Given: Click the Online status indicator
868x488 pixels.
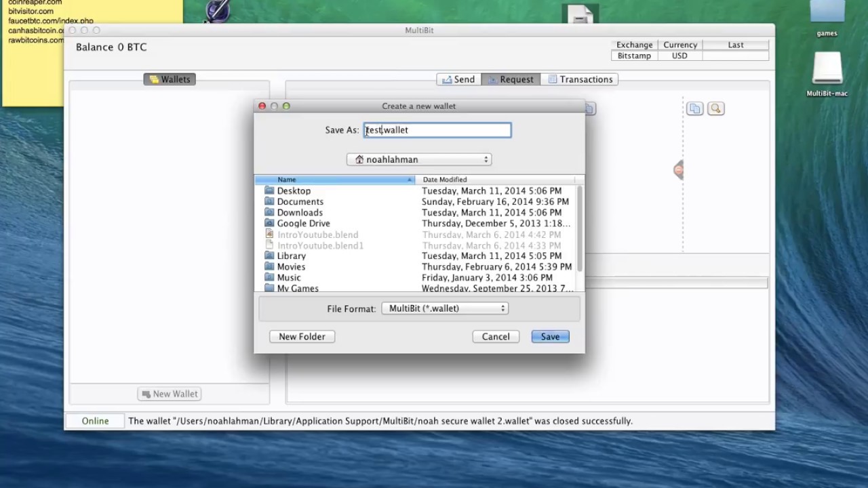Looking at the screenshot, I should pos(95,421).
